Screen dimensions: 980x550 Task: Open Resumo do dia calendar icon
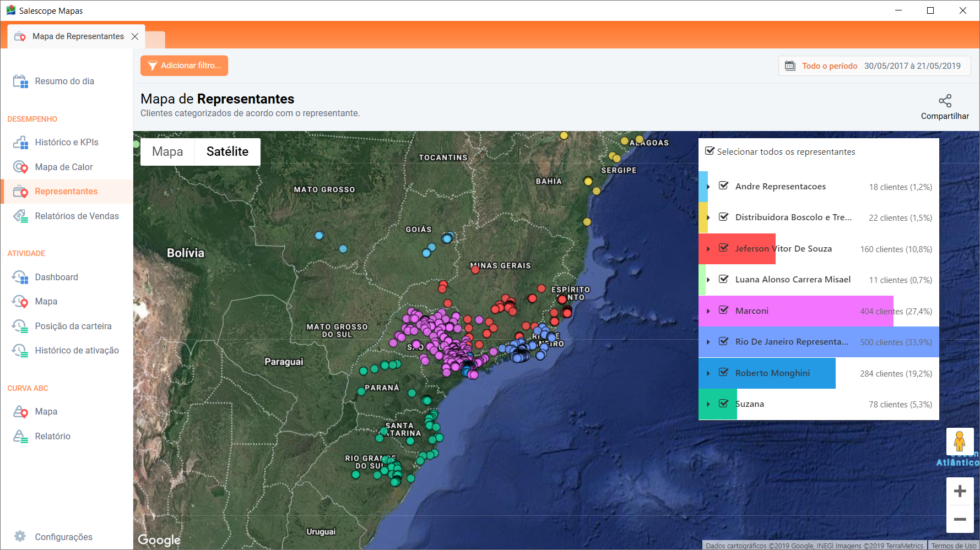click(x=20, y=81)
